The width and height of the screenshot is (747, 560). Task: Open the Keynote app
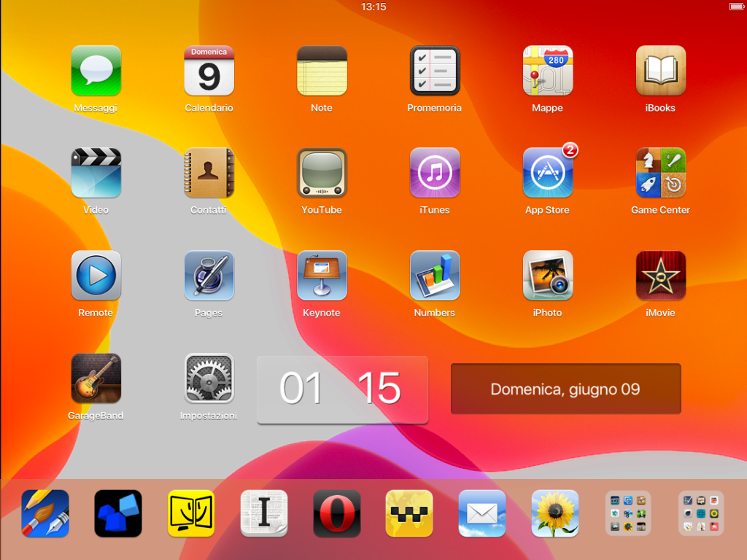pyautogui.click(x=322, y=276)
